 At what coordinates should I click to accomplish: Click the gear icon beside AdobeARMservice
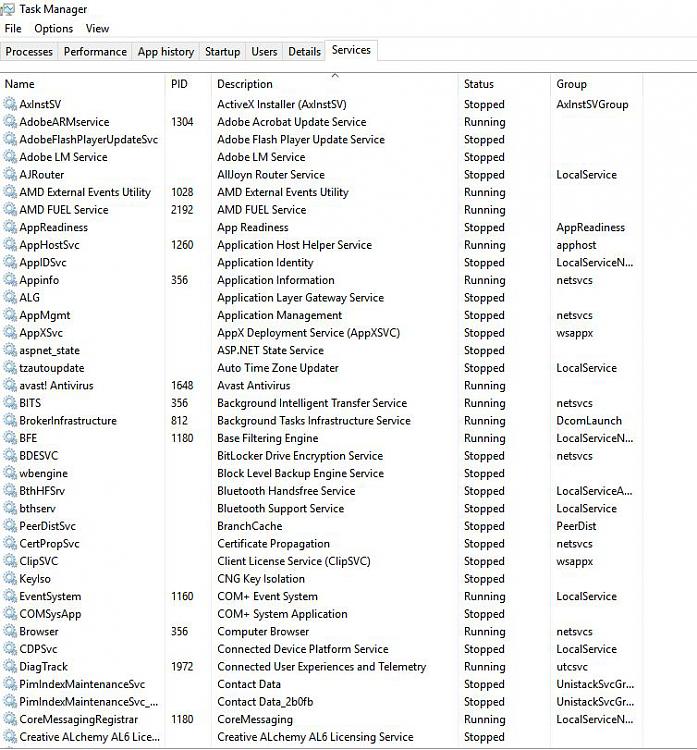click(10, 121)
